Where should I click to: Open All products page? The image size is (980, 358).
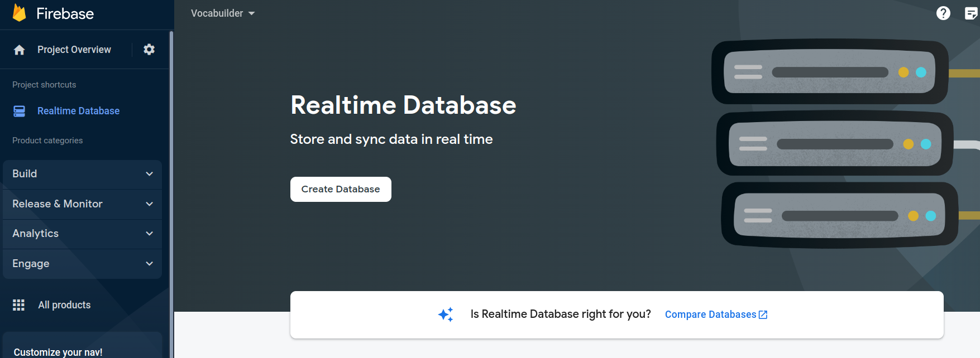(x=64, y=305)
